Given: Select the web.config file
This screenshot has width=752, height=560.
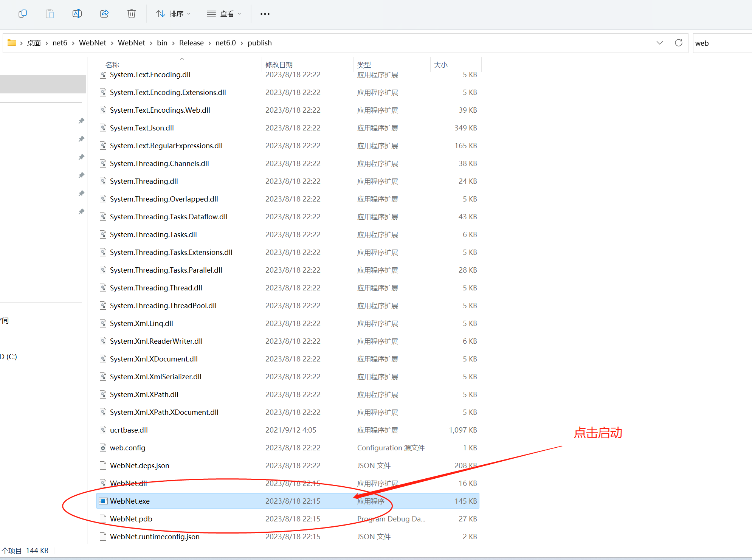Looking at the screenshot, I should point(127,448).
